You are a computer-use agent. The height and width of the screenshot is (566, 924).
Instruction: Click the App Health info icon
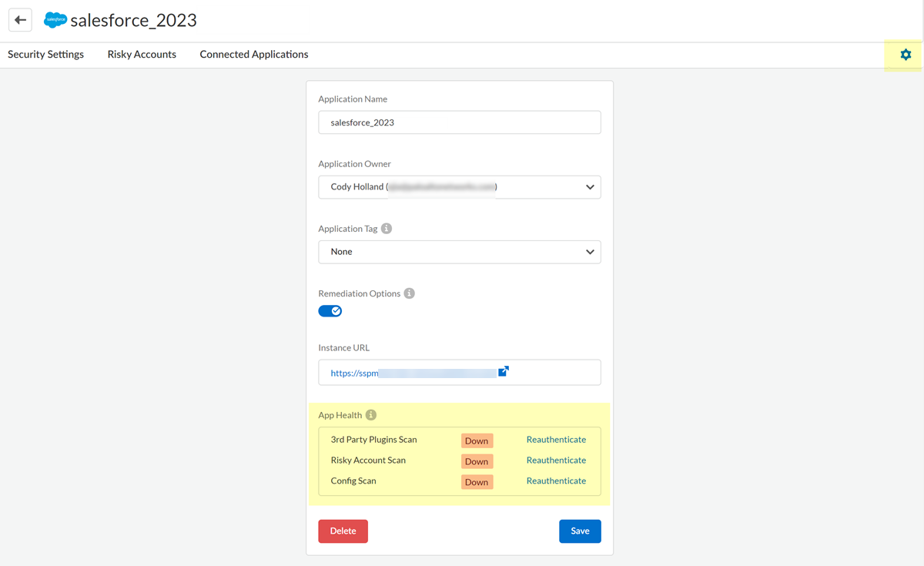click(x=371, y=415)
